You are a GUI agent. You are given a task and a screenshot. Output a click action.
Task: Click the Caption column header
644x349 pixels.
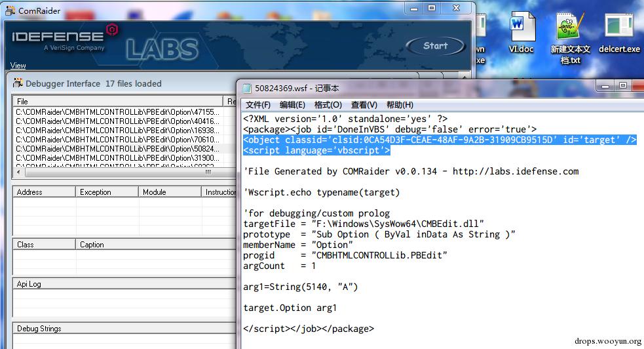pos(156,244)
